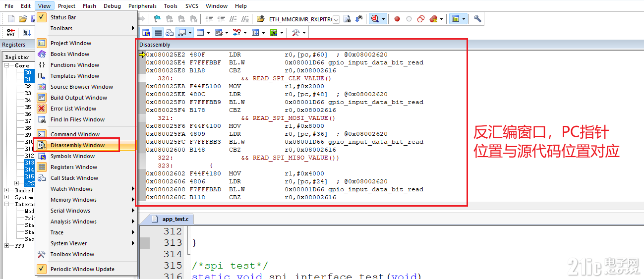Open the Toolbars submenu
Image resolution: width=644 pixels, height=279 pixels.
coord(86,28)
